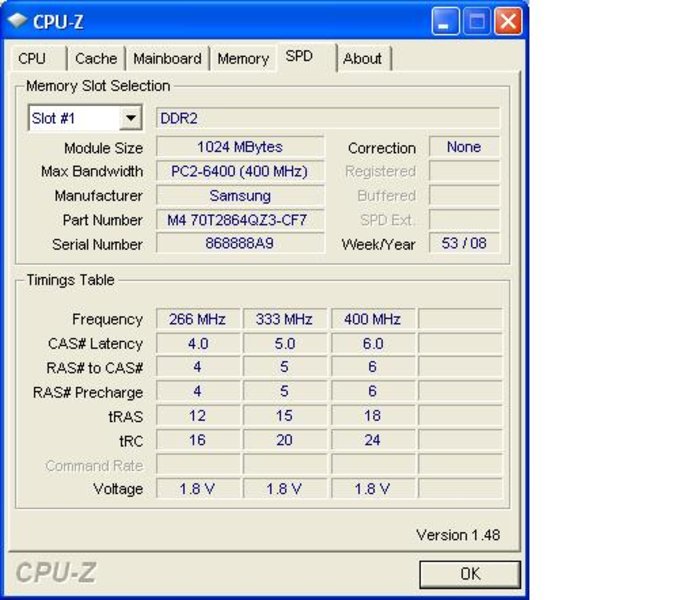Open the Cache tab

(96, 59)
